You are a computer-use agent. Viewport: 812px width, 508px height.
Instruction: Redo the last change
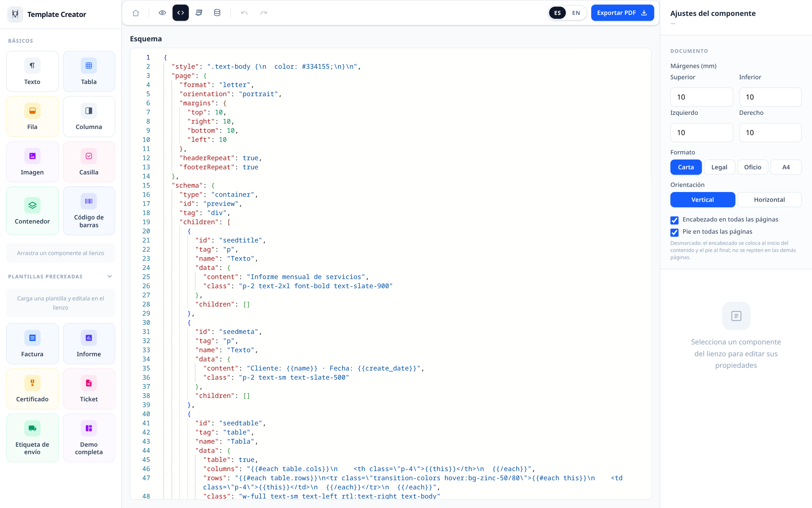pos(264,13)
